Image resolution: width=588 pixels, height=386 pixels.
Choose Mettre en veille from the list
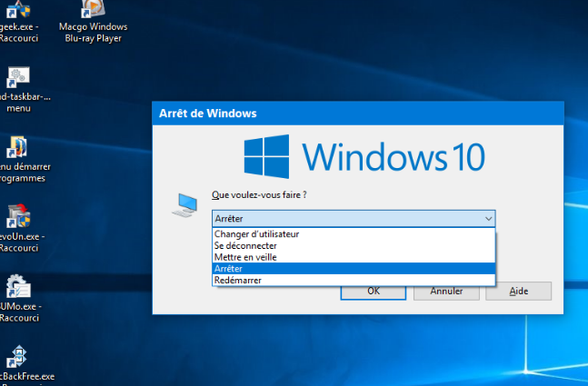click(x=354, y=257)
